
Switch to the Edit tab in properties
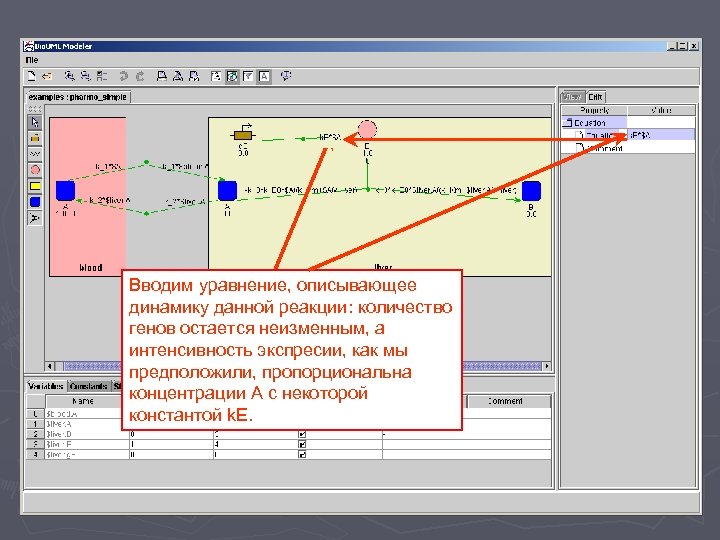tap(596, 97)
